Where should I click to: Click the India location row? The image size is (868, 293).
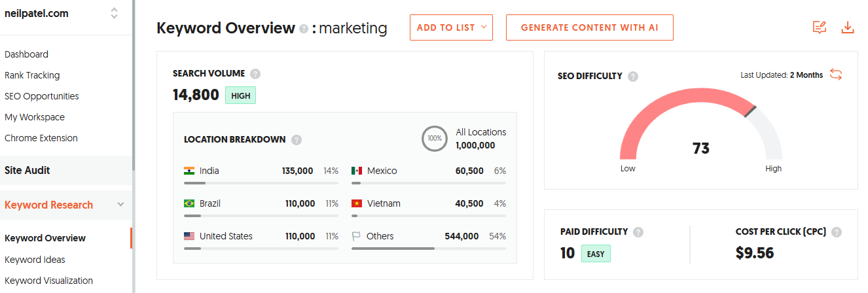261,171
